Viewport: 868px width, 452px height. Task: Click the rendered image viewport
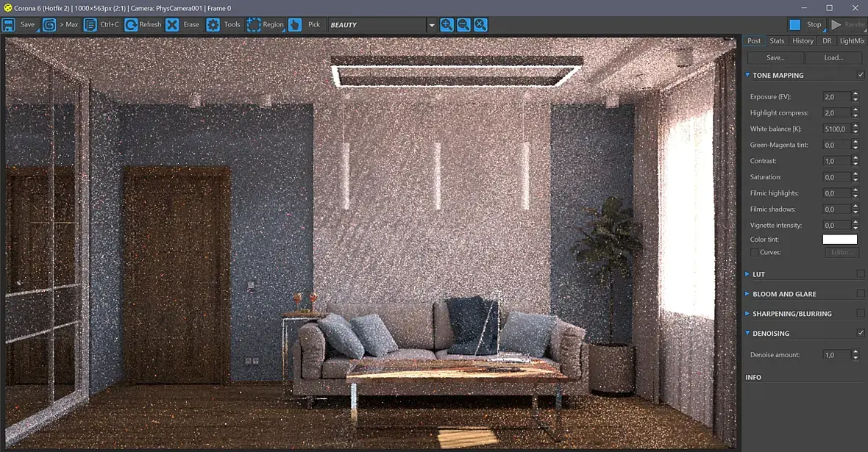371,243
